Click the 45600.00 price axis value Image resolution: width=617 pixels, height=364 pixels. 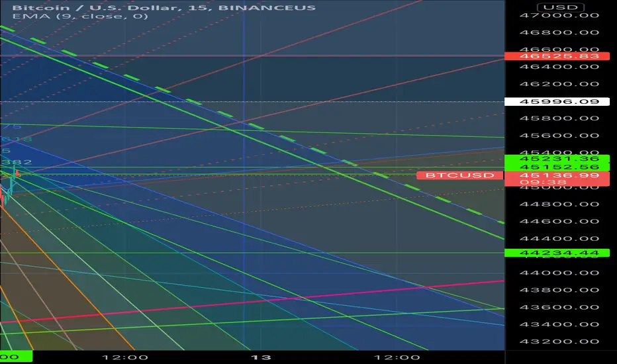point(559,136)
